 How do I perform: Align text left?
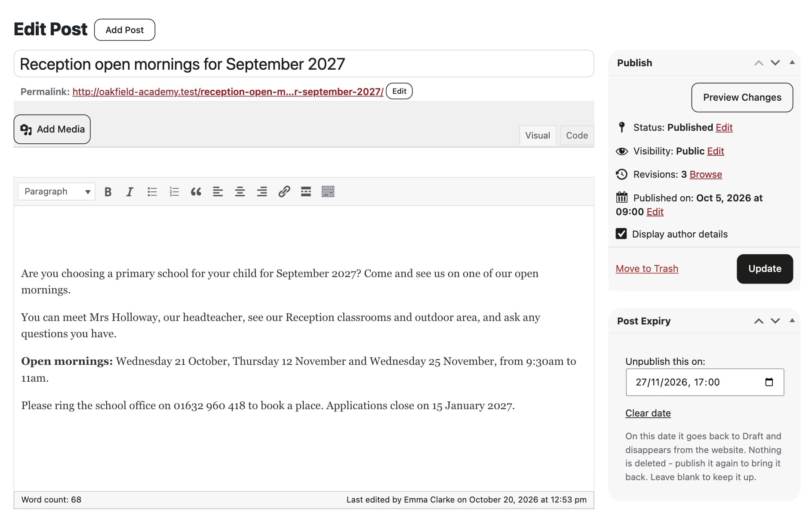[218, 192]
